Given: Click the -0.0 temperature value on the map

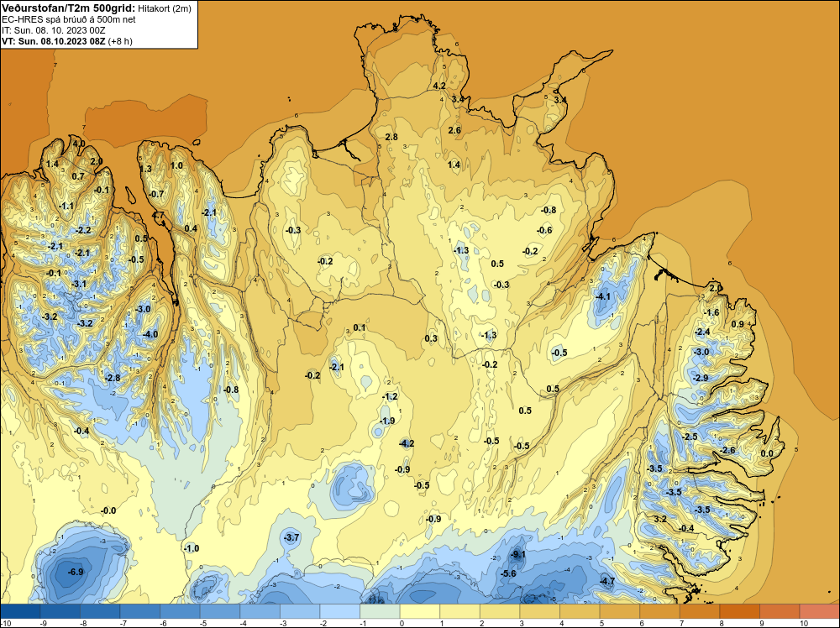Looking at the screenshot, I should click(108, 510).
